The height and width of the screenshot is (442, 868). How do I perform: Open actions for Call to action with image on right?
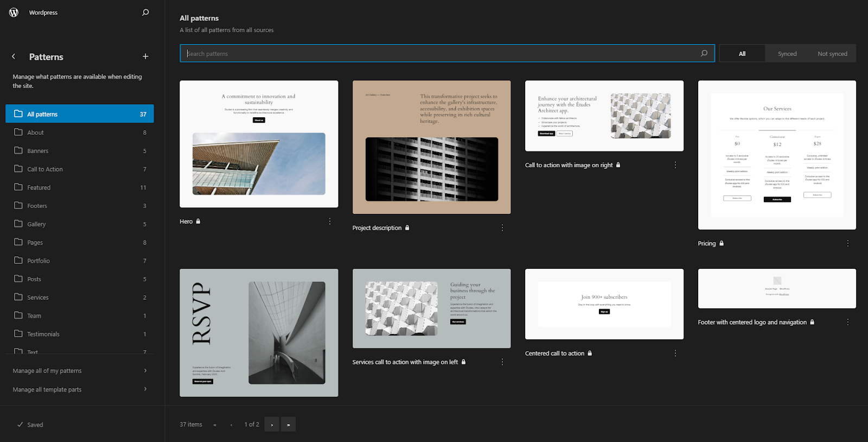tap(675, 165)
